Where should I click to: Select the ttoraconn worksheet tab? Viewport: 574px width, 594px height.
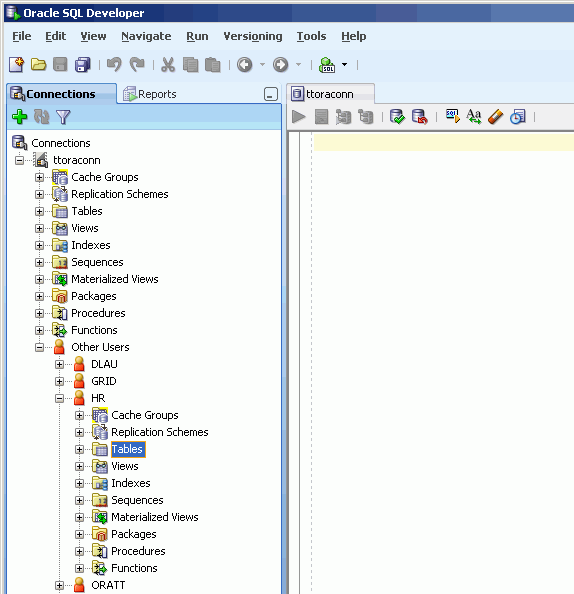tap(330, 94)
